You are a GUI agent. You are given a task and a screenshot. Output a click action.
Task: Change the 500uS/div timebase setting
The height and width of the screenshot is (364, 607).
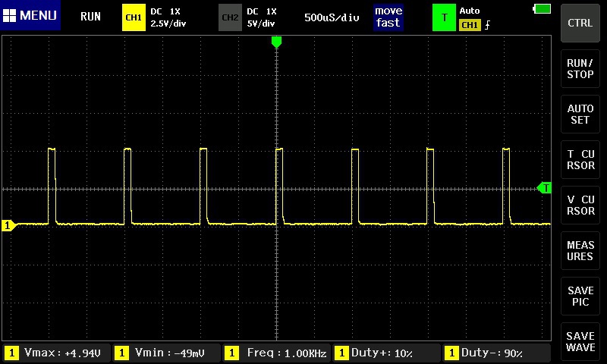click(x=332, y=17)
